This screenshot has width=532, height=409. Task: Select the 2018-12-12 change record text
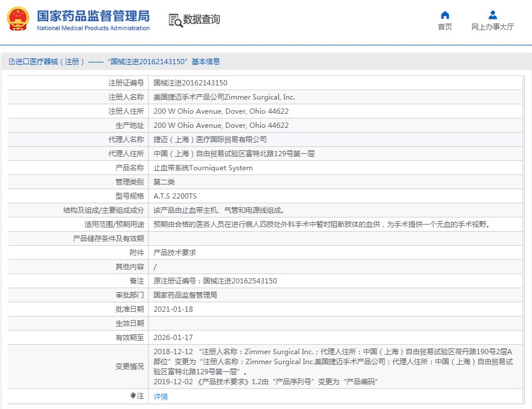point(333,362)
